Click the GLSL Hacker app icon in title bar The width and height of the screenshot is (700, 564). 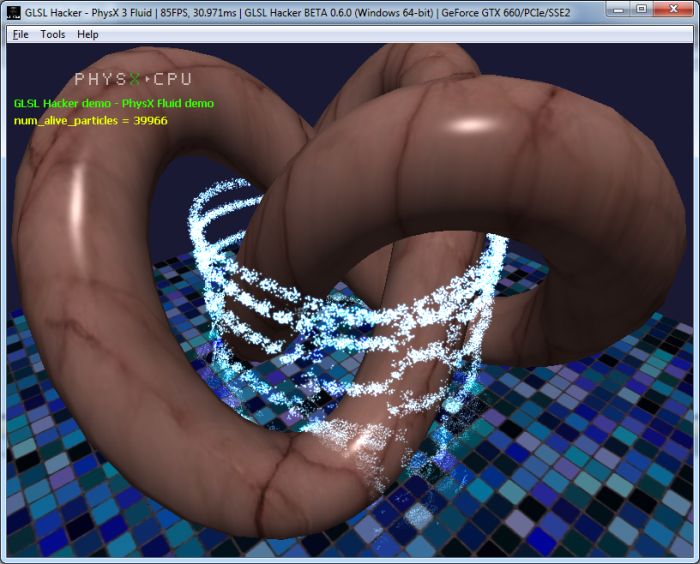click(x=14, y=13)
